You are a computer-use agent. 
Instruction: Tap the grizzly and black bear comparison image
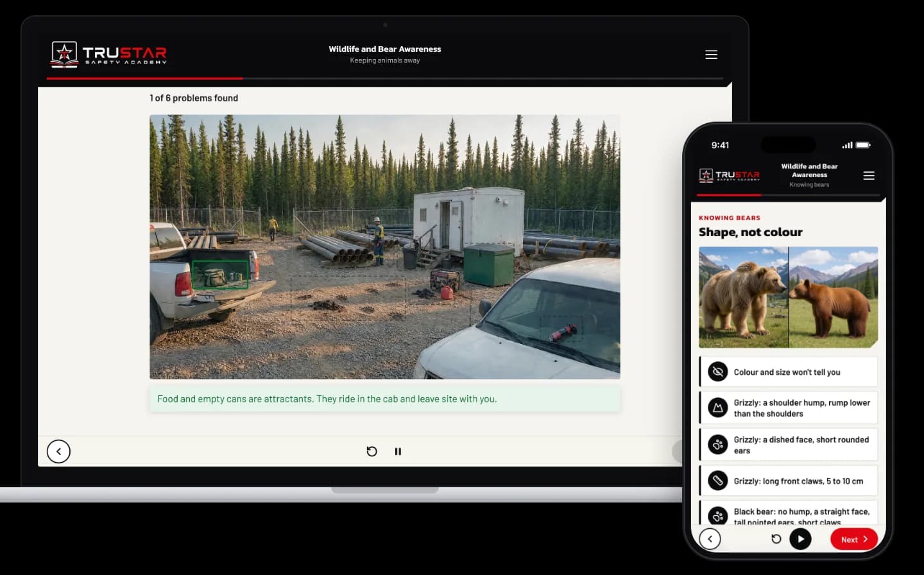click(788, 297)
